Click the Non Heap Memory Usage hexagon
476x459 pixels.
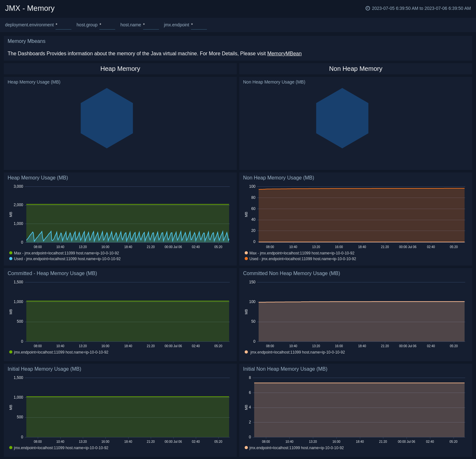click(342, 118)
